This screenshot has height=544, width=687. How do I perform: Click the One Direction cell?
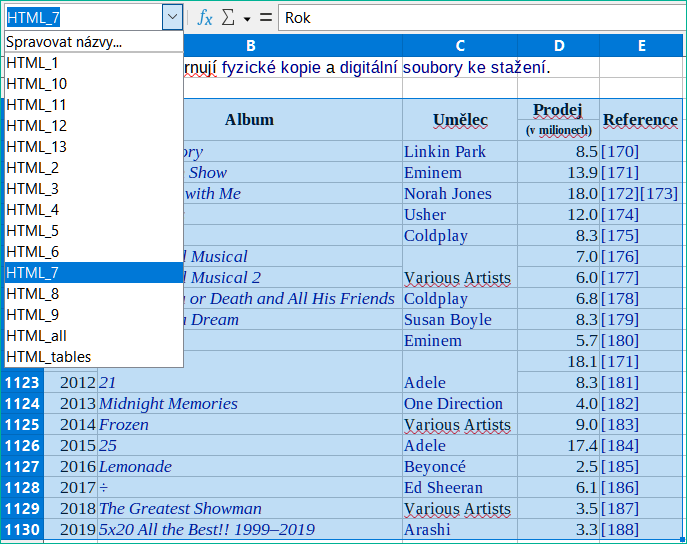pyautogui.click(x=460, y=403)
